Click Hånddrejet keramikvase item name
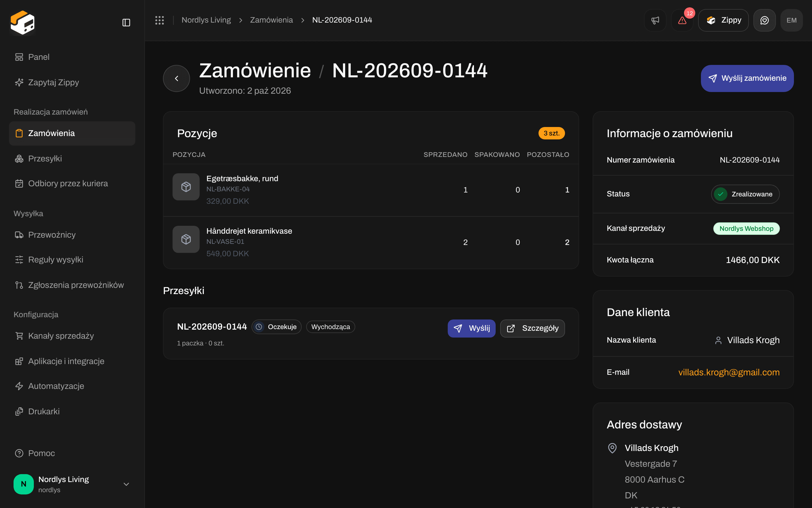Screen dimensions: 812x508 [x=249, y=231]
